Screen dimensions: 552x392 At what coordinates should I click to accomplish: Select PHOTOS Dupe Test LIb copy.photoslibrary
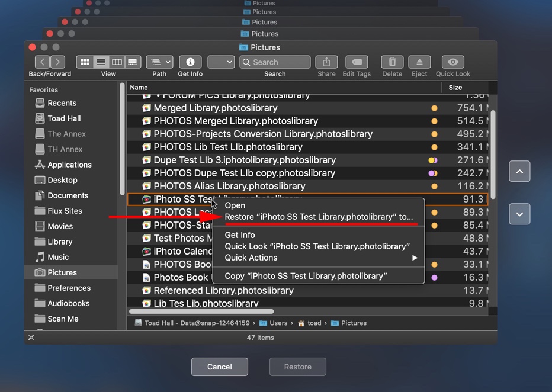pos(307,173)
